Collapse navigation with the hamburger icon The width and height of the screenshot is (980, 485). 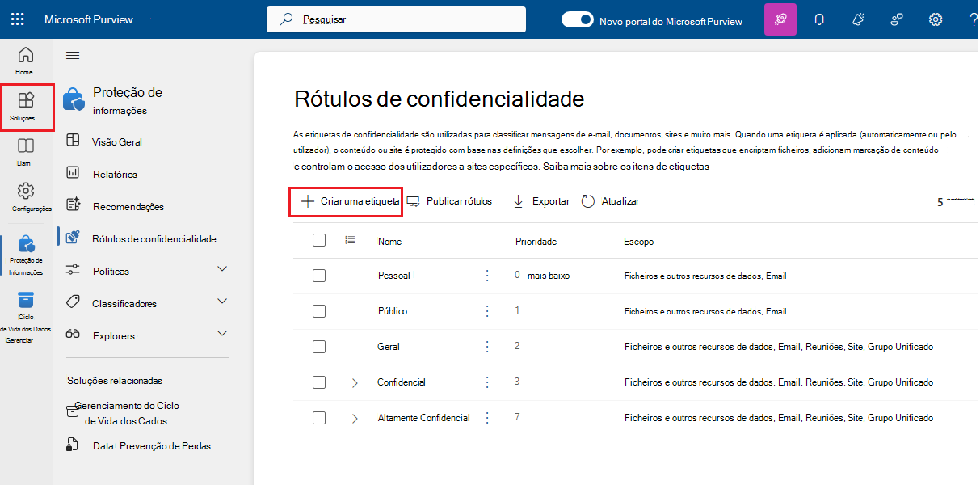[73, 55]
